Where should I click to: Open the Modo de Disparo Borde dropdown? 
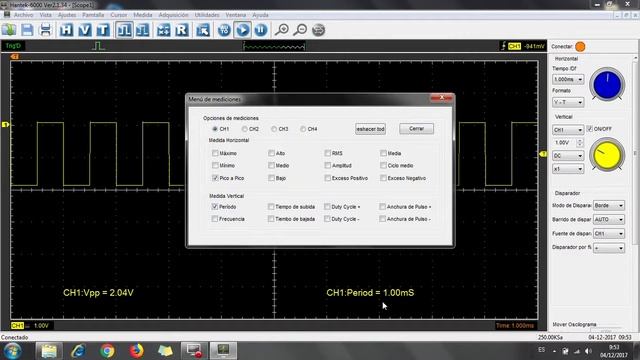pyautogui.click(x=609, y=205)
